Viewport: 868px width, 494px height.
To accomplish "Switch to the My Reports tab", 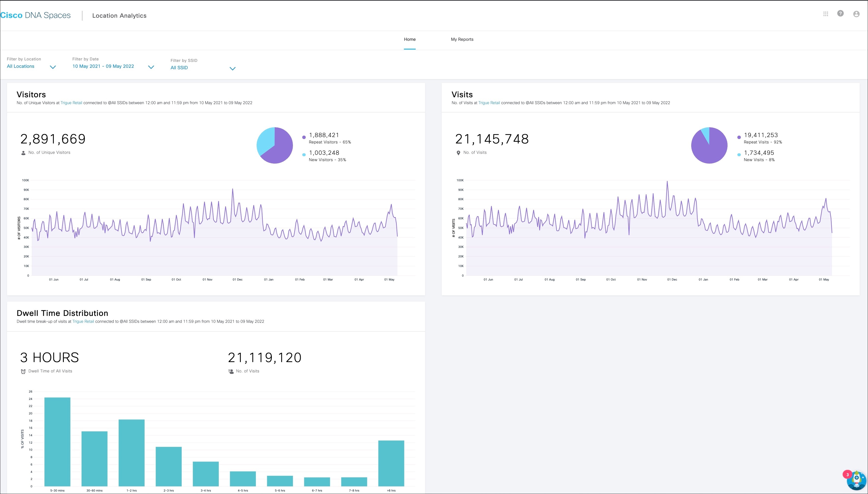I will [x=462, y=39].
